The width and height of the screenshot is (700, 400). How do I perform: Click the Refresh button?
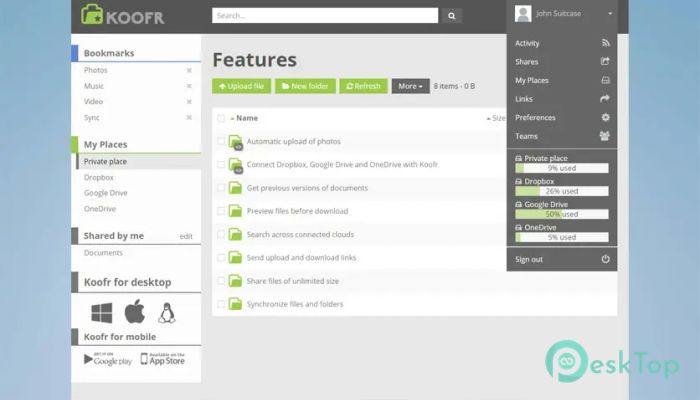click(363, 86)
